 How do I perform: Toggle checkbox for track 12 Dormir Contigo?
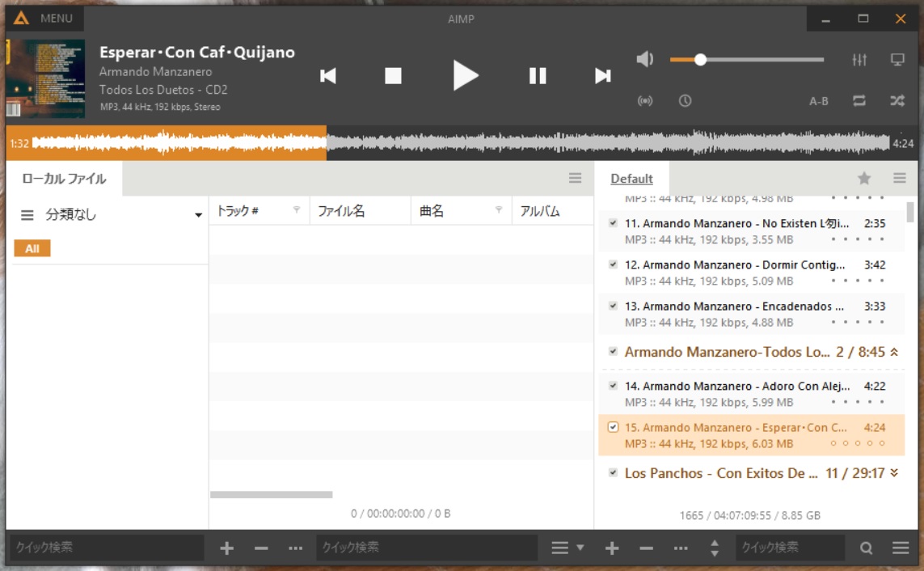click(x=613, y=264)
